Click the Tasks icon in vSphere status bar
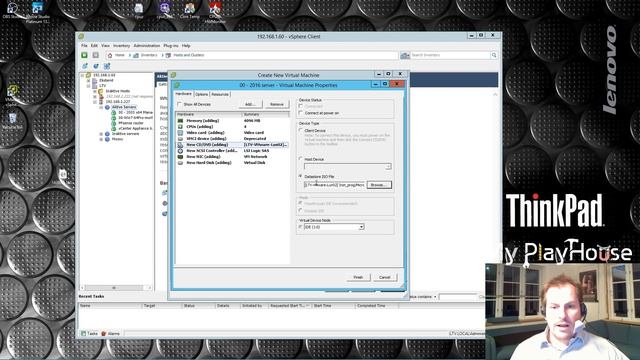The height and width of the screenshot is (360, 640). click(84, 333)
